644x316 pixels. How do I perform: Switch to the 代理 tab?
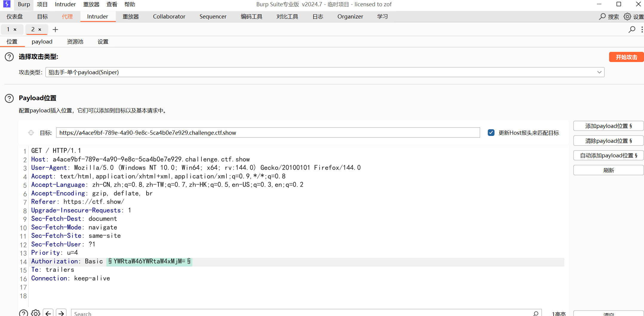click(67, 17)
